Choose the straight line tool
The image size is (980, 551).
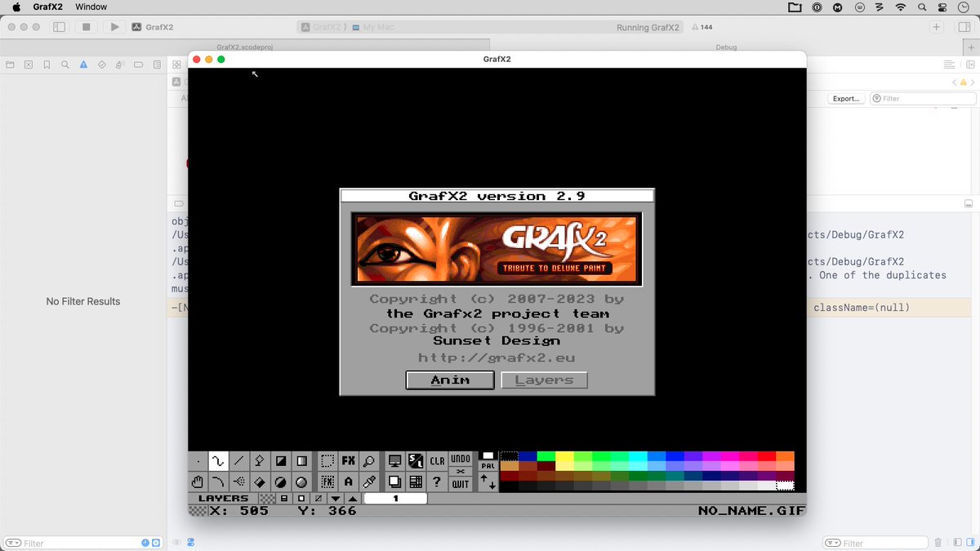(238, 461)
